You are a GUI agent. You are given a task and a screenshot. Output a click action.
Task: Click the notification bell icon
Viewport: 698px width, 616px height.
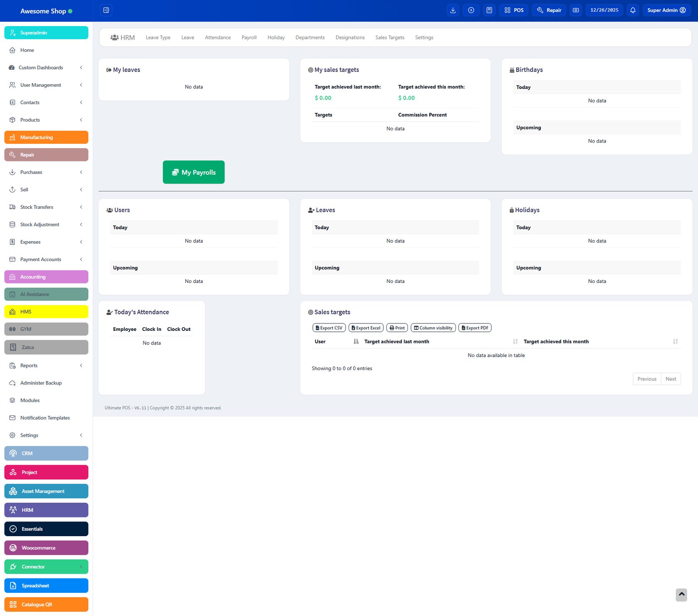tap(633, 10)
